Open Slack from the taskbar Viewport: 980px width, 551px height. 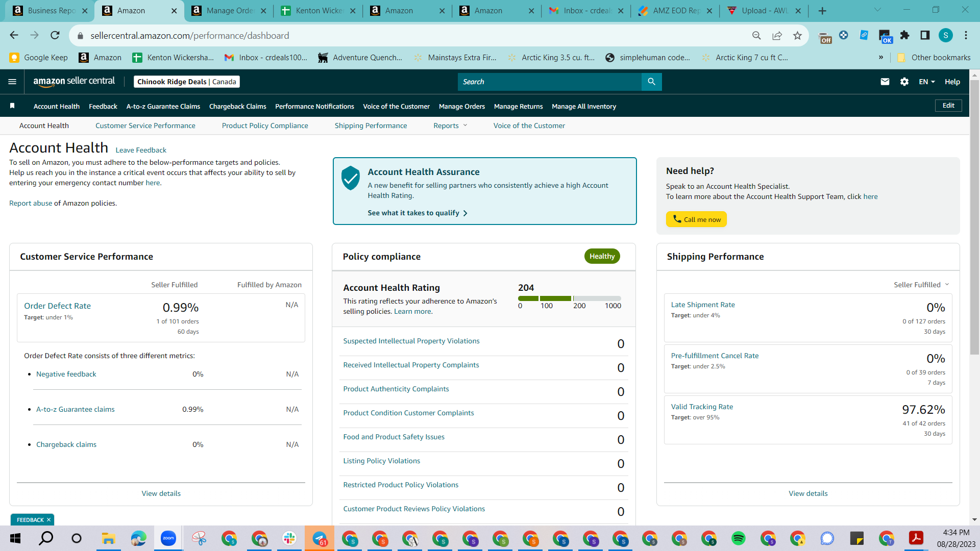tap(289, 538)
